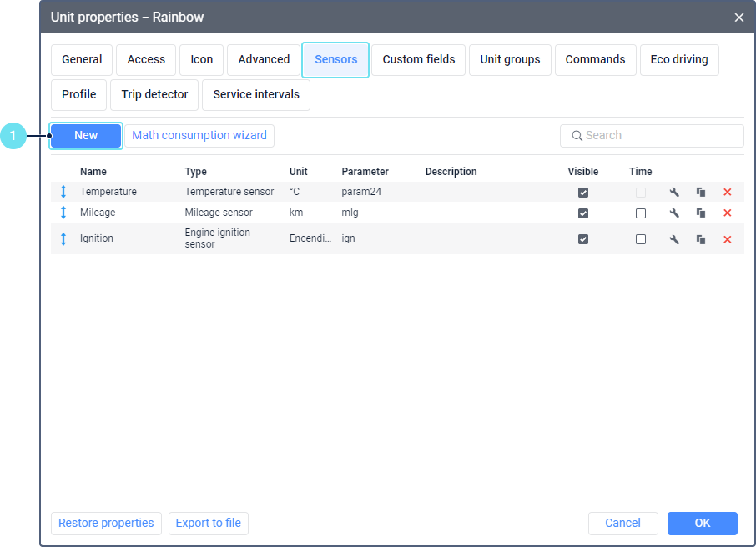Click reorder arrows for Mileage sensor
Viewport: 756px width, 547px height.
[63, 213]
